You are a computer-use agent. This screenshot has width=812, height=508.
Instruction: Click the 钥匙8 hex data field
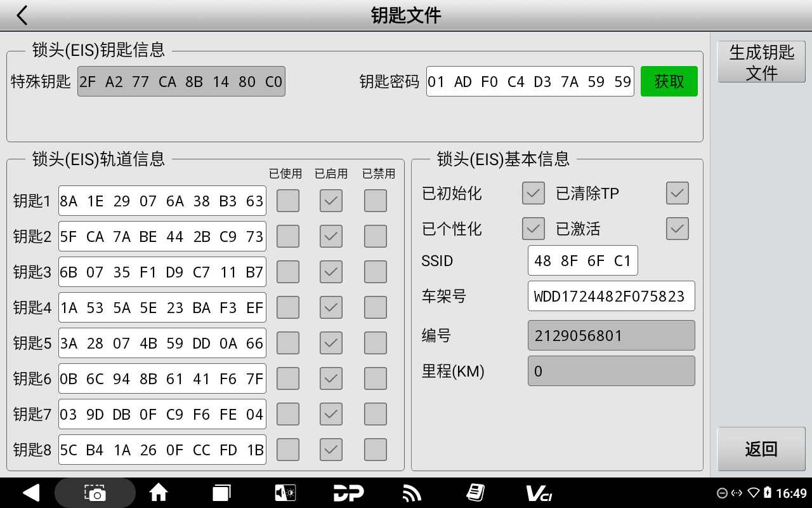tap(162, 450)
